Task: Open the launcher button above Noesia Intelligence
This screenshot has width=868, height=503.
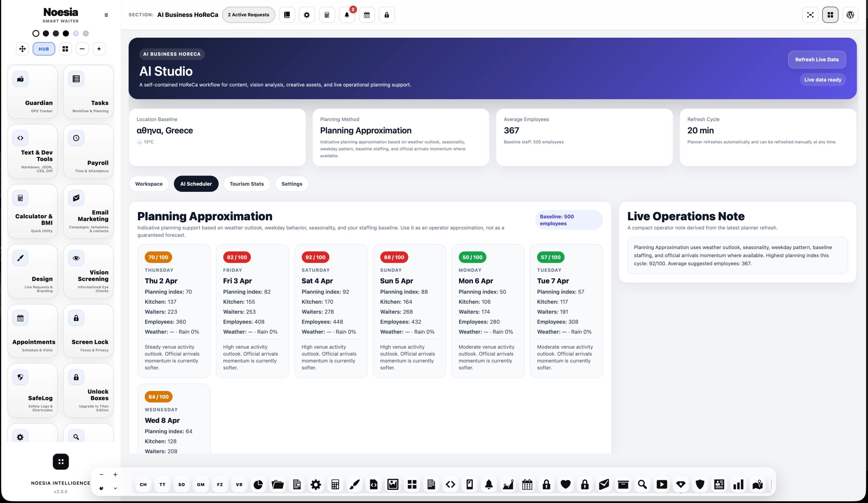Action: (x=61, y=462)
